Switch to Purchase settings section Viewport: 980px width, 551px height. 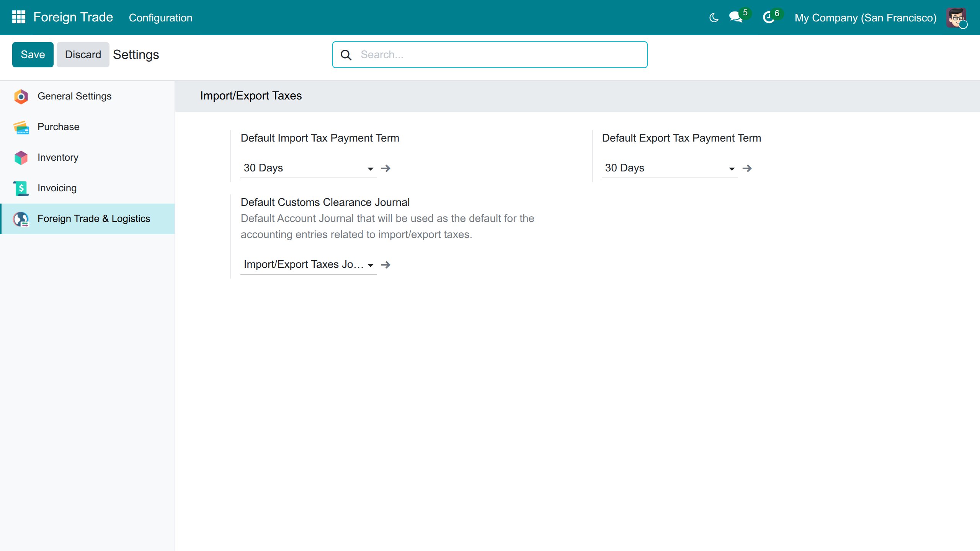[x=88, y=127]
